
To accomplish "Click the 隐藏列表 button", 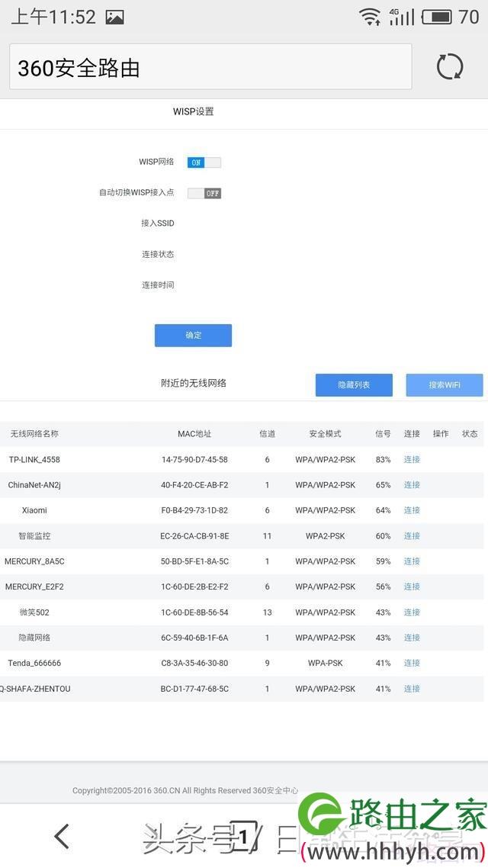I will [x=354, y=384].
